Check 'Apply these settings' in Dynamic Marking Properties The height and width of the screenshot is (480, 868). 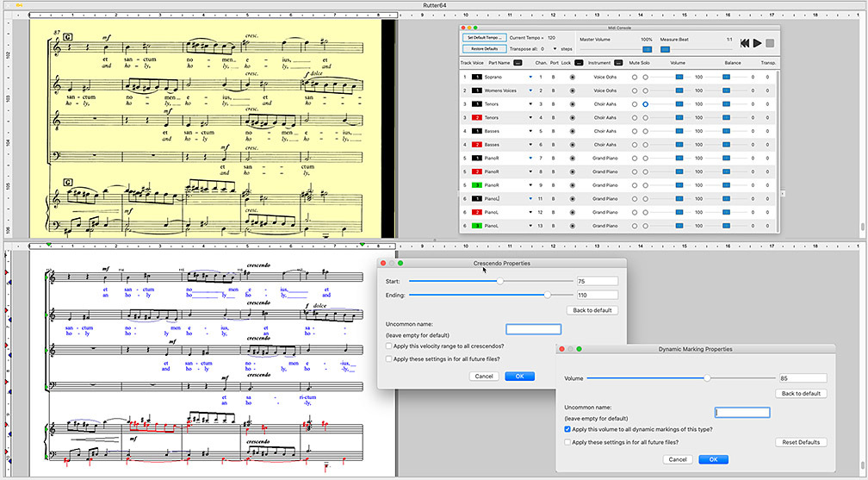tap(567, 442)
